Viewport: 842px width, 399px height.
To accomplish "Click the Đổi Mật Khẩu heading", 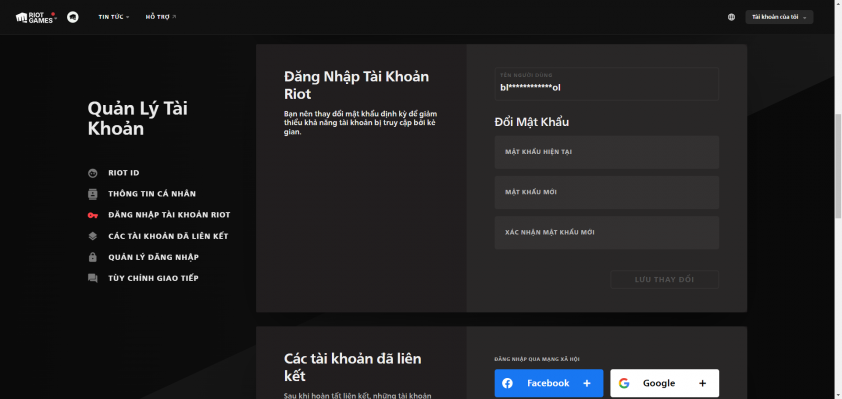I will coord(531,122).
